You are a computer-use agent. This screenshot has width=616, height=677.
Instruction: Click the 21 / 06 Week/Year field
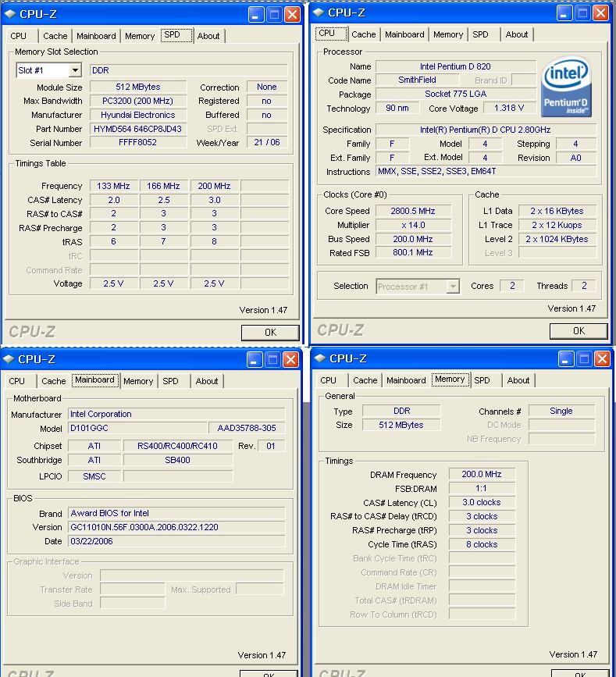(267, 142)
